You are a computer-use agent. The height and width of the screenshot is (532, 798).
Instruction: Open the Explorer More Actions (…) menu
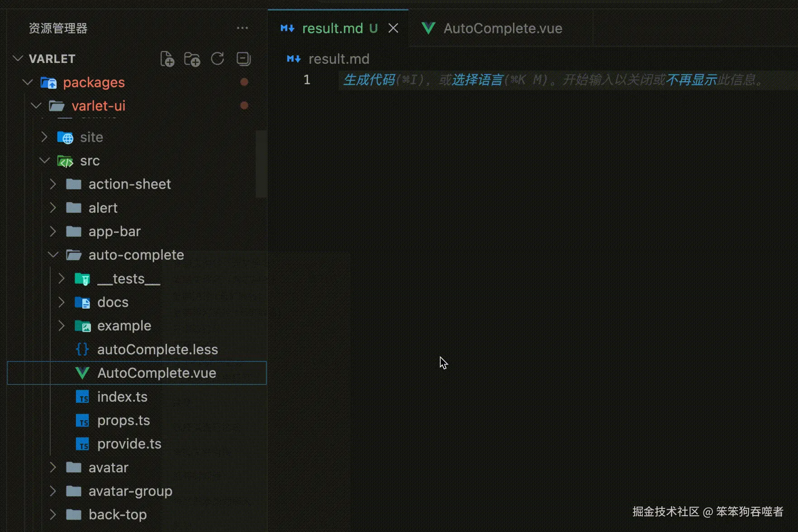point(243,28)
